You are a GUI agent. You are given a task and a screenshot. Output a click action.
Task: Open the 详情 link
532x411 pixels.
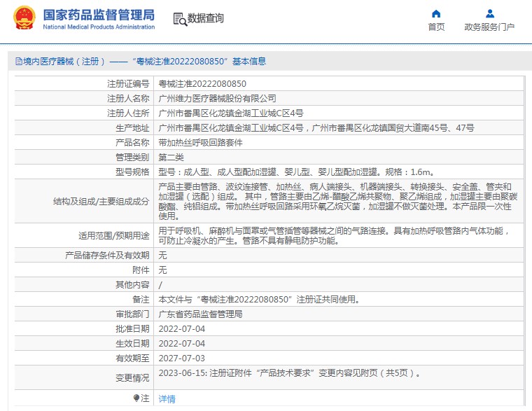pos(167,399)
